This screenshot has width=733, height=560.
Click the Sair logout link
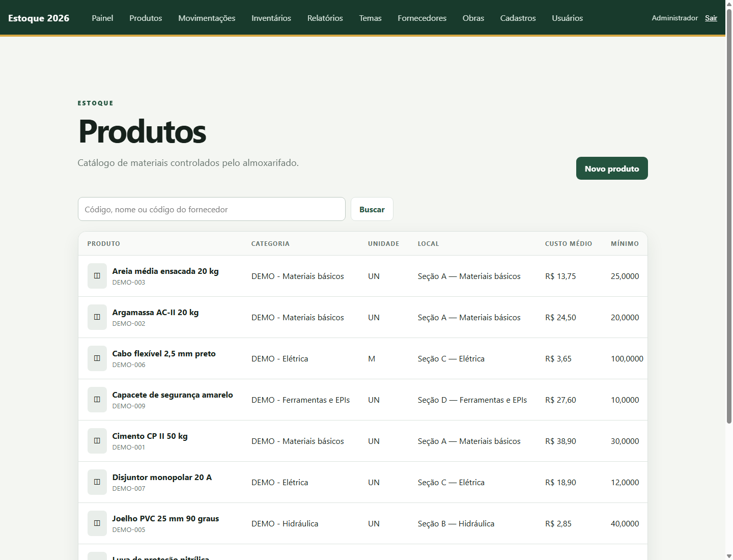pos(711,18)
